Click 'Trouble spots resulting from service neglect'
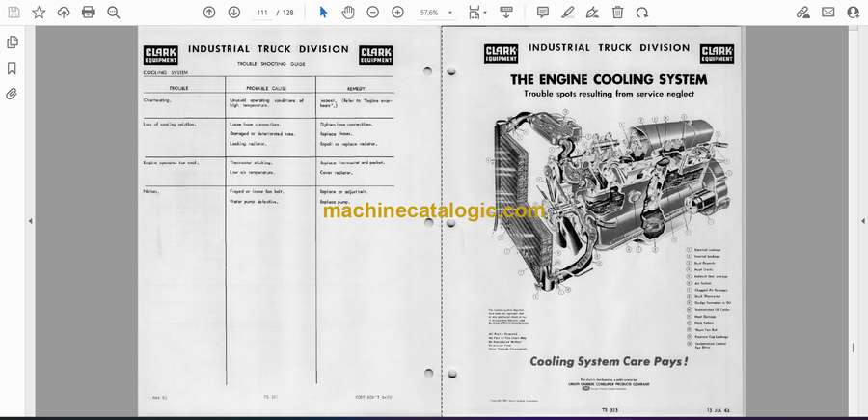 click(609, 94)
